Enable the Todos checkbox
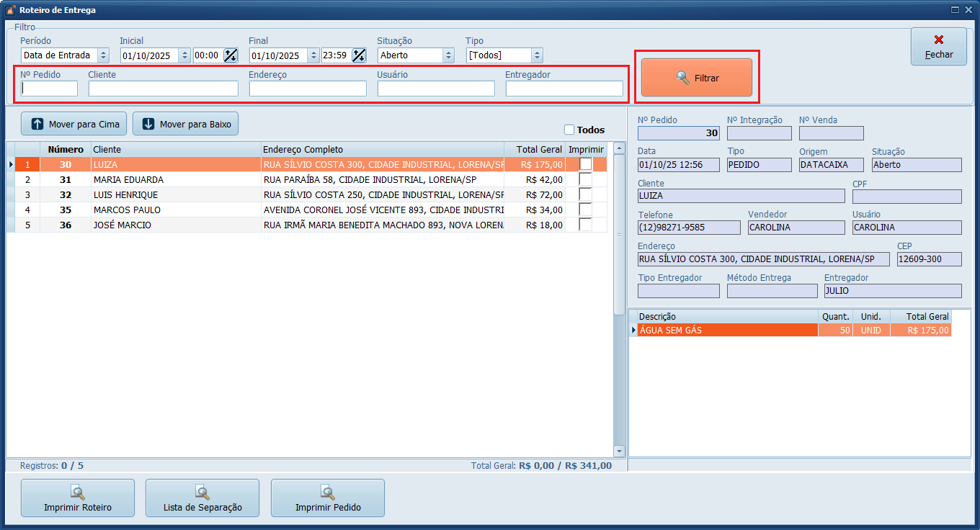Viewport: 980px width, 530px height. click(x=569, y=130)
